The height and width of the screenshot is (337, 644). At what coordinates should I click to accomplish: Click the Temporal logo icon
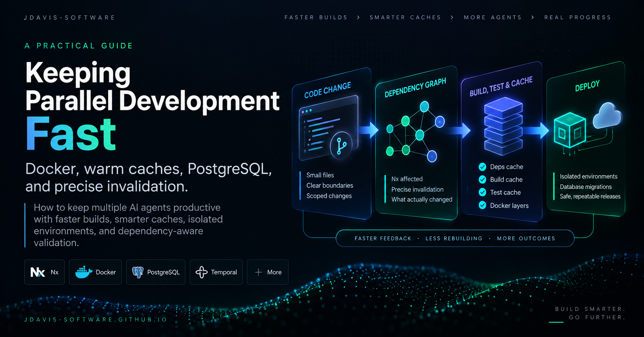(x=201, y=272)
